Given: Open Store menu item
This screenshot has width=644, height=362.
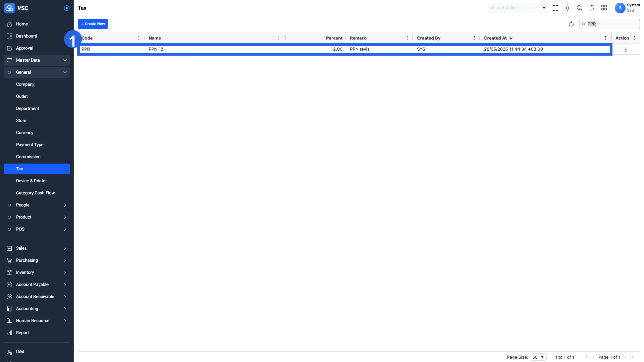Looking at the screenshot, I should click(37, 121).
